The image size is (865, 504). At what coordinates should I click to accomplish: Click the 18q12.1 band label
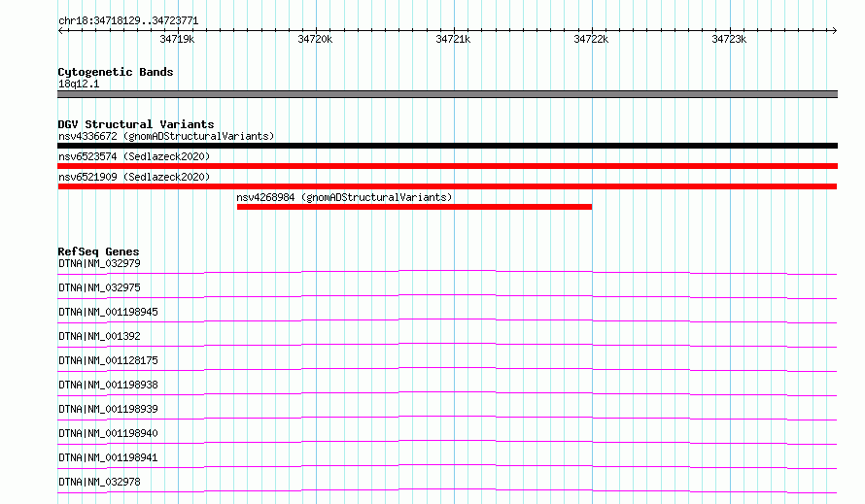(79, 84)
